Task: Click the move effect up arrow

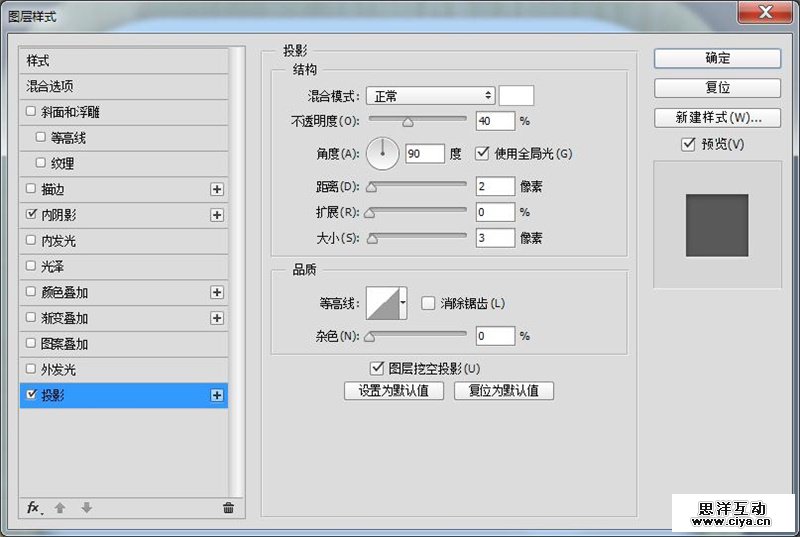Action: (60, 507)
